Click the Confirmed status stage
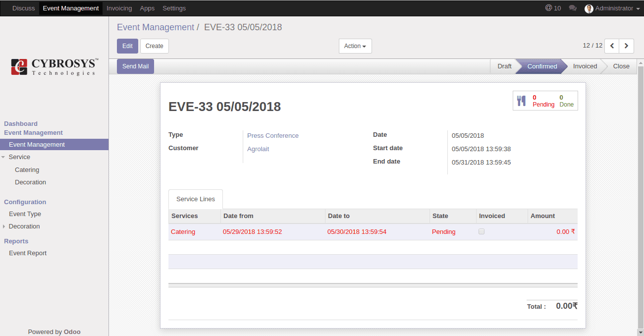644x336 pixels. 542,66
